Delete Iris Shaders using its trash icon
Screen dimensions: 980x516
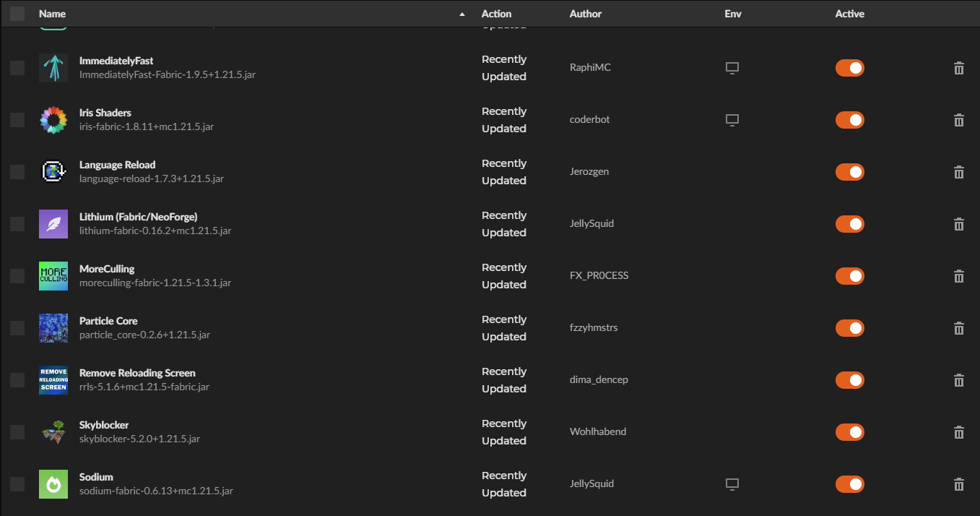[959, 120]
